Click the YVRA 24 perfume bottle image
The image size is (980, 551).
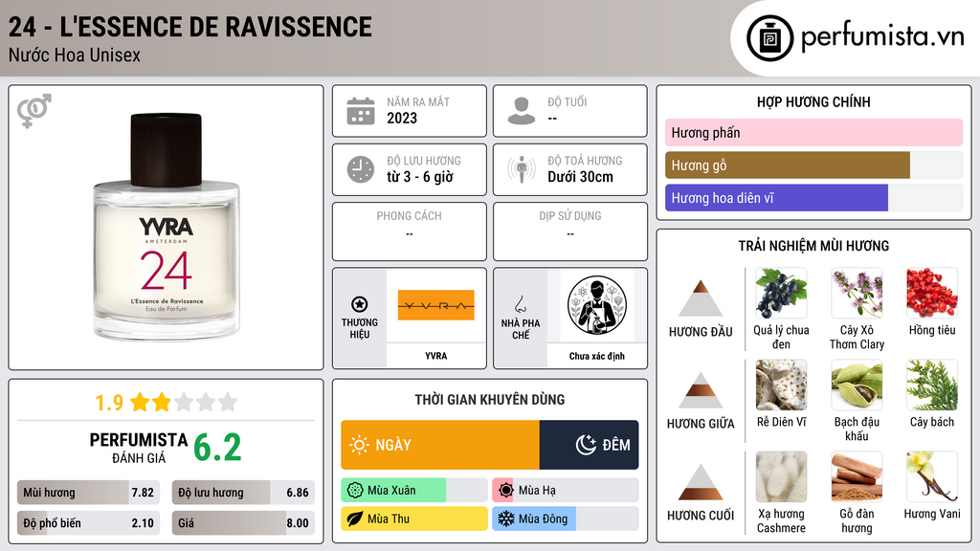click(x=167, y=227)
